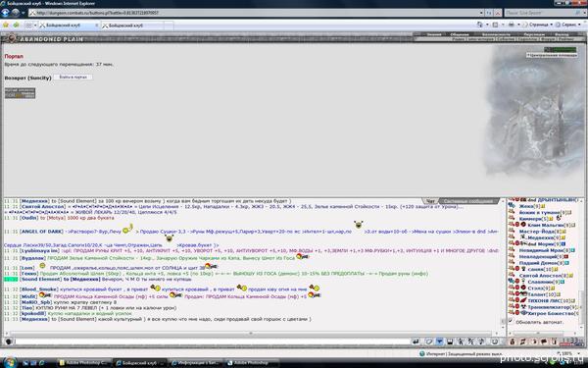This screenshot has width=588, height=368.
Task: Expand the Quick Tabs tab list arrow
Action: pyautogui.click(x=35, y=26)
